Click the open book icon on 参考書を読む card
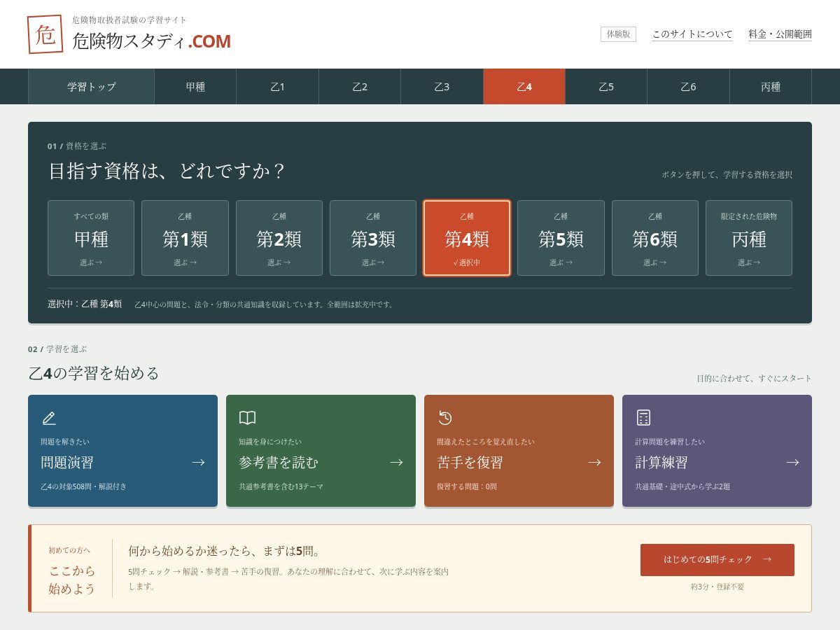 (247, 418)
